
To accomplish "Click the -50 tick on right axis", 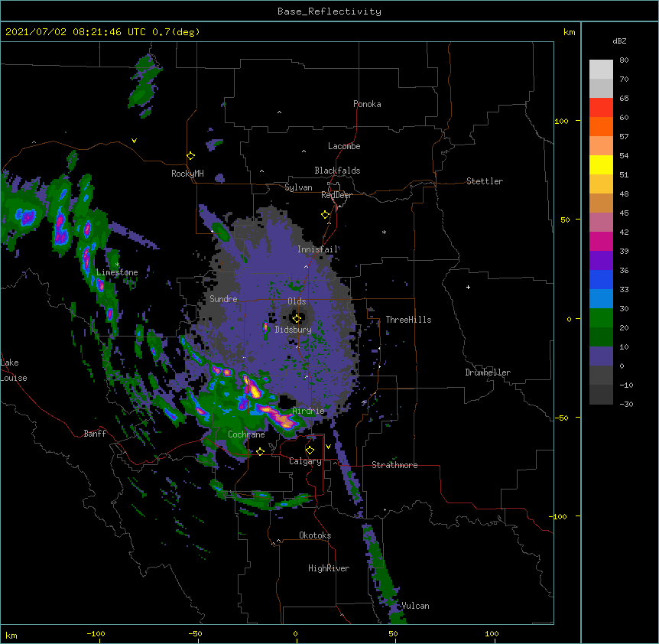I will (x=561, y=418).
